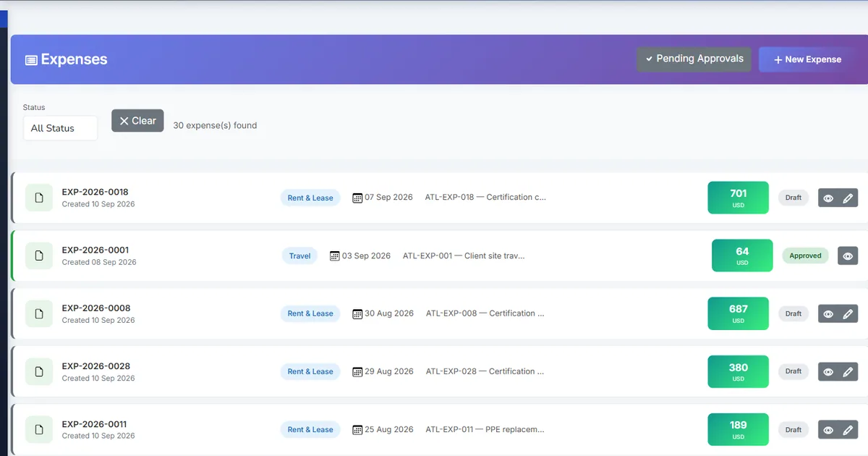Click the document icon for EXP-2026-0028
Image resolution: width=868 pixels, height=456 pixels.
[x=39, y=371]
